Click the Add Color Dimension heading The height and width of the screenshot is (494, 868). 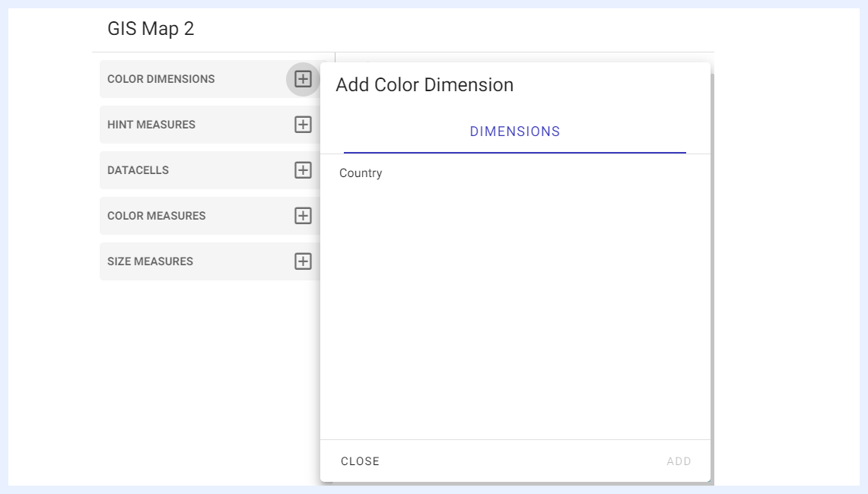tap(424, 84)
